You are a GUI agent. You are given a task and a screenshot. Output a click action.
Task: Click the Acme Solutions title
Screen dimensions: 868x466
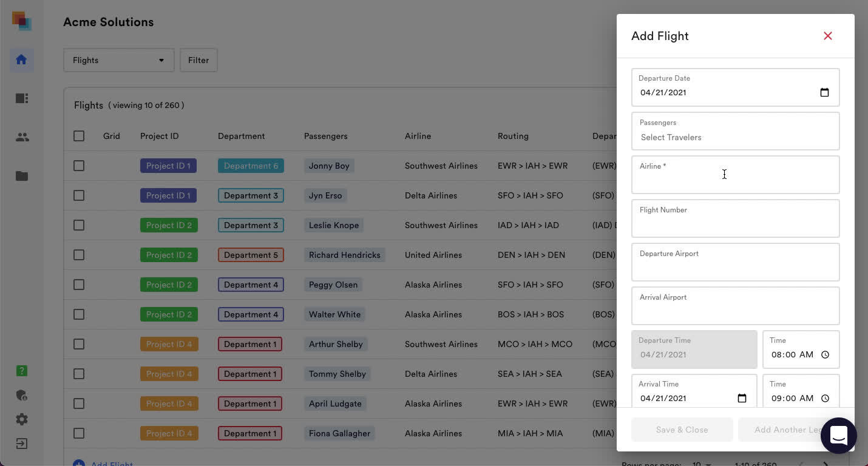click(109, 22)
